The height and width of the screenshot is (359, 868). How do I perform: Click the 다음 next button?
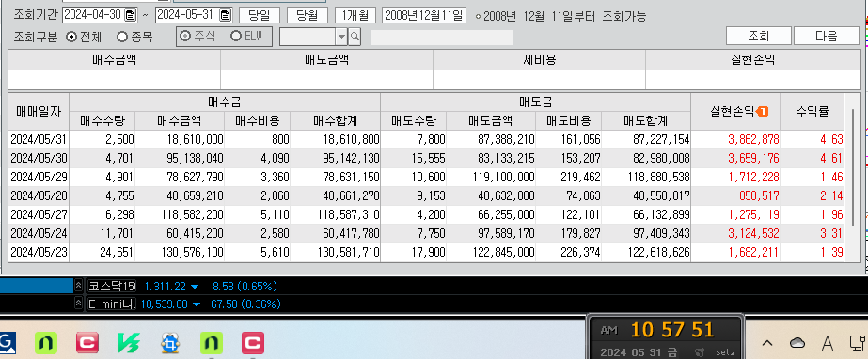tap(827, 37)
